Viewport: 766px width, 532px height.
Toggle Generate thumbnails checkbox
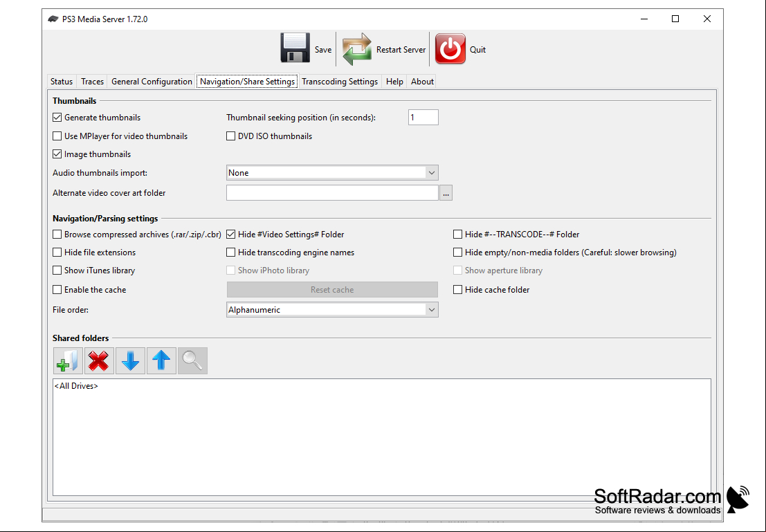pos(57,117)
